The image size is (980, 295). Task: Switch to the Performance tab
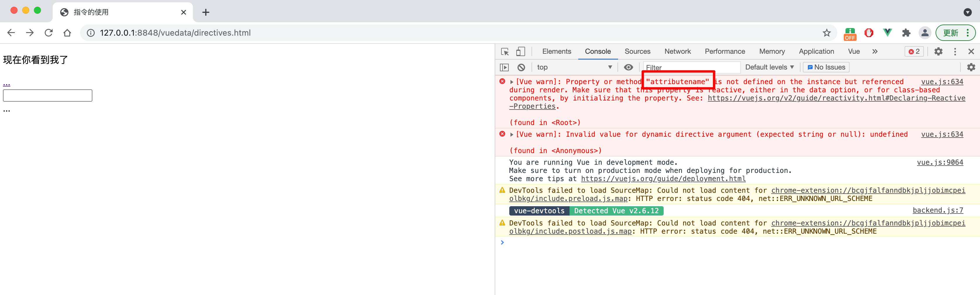tap(724, 51)
